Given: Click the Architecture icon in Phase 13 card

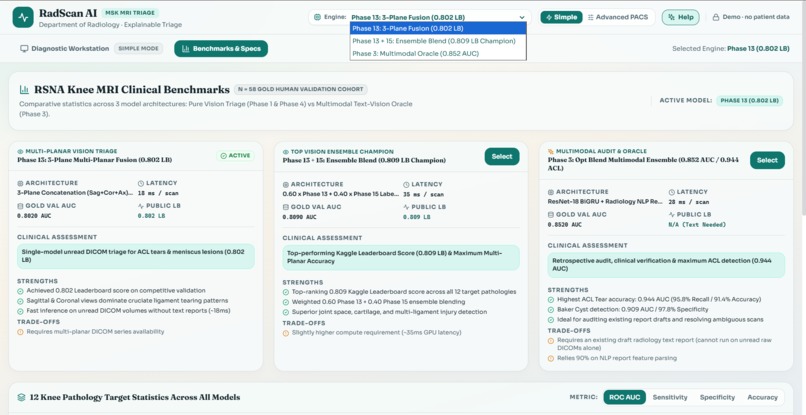Looking at the screenshot, I should tap(21, 183).
